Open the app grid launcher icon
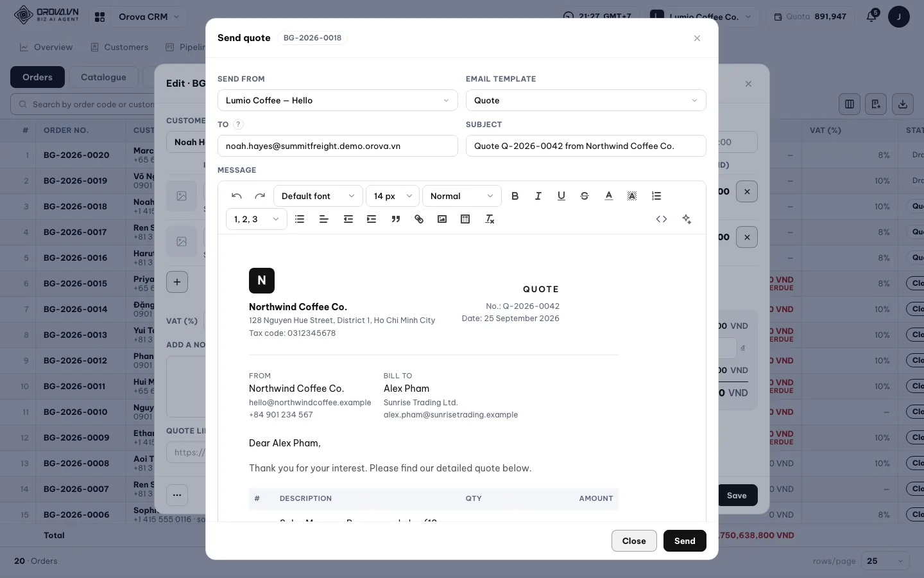The image size is (924, 578). [x=99, y=17]
